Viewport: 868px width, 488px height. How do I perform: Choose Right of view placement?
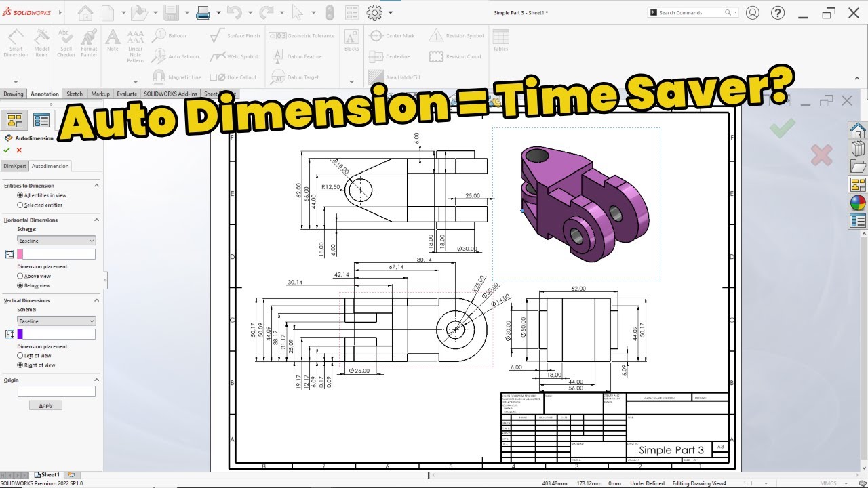20,365
